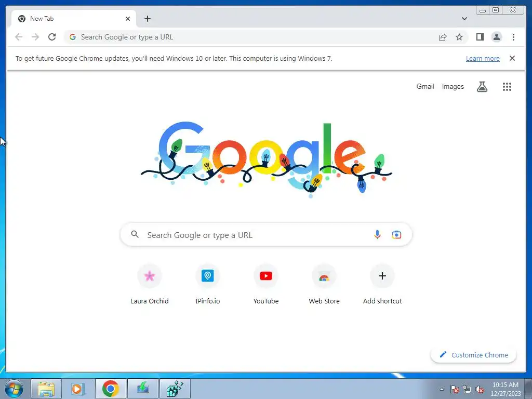Open the IPinfo.io shortcut
Screen dimensions: 532x399
point(208,284)
